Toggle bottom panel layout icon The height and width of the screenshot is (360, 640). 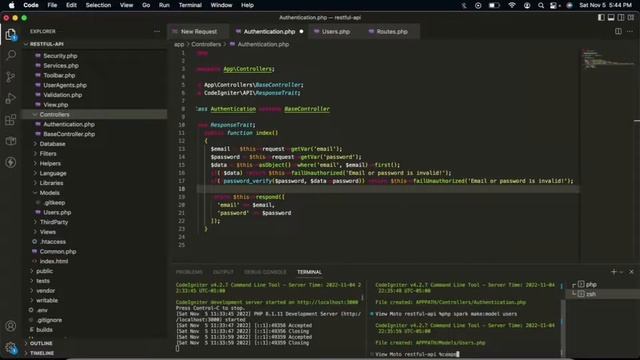pyautogui.click(x=611, y=18)
